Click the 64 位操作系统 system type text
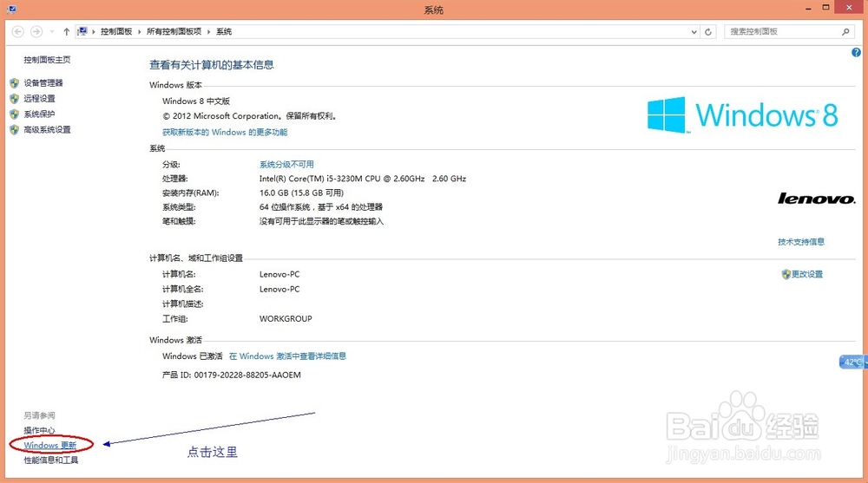This screenshot has height=483, width=868. click(x=321, y=207)
